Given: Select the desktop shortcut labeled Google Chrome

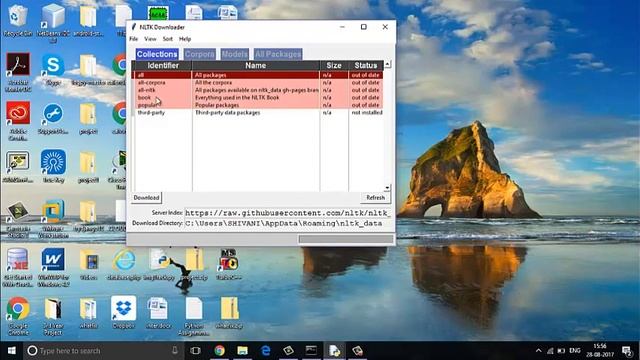Looking at the screenshot, I should [x=18, y=316].
